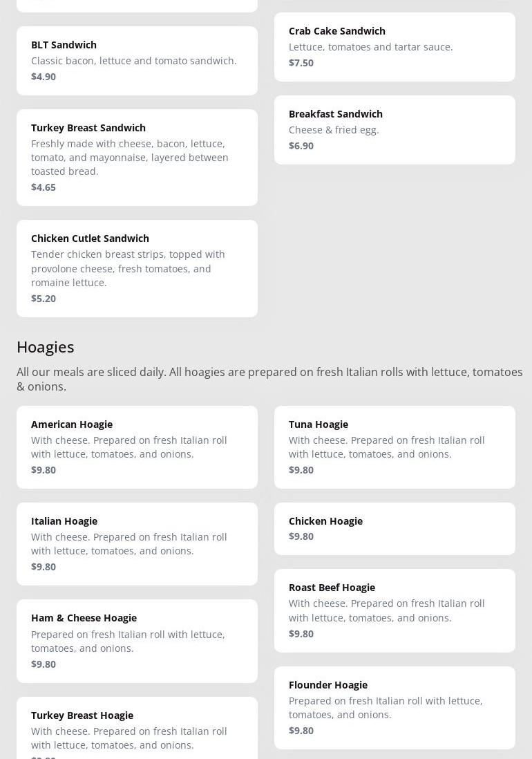
Task: Open the Italian Hoagie card
Action: 137,543
